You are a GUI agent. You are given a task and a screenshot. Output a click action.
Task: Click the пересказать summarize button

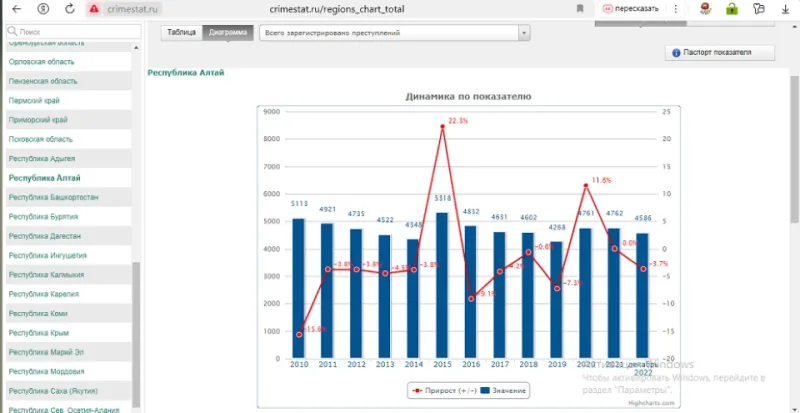[631, 9]
